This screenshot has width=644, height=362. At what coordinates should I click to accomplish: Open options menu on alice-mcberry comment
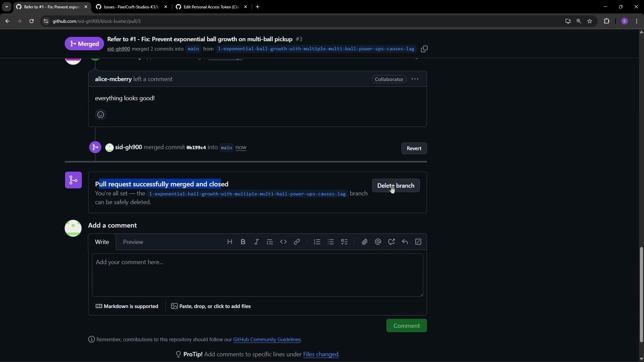click(415, 79)
